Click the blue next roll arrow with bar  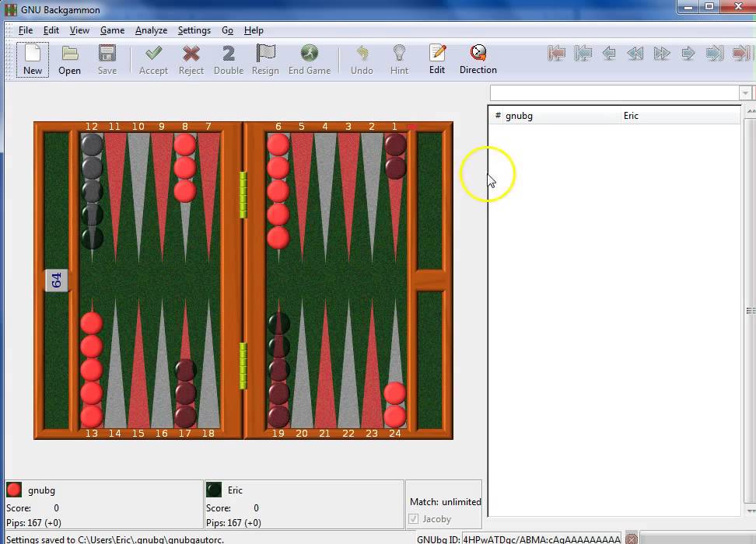(x=715, y=53)
